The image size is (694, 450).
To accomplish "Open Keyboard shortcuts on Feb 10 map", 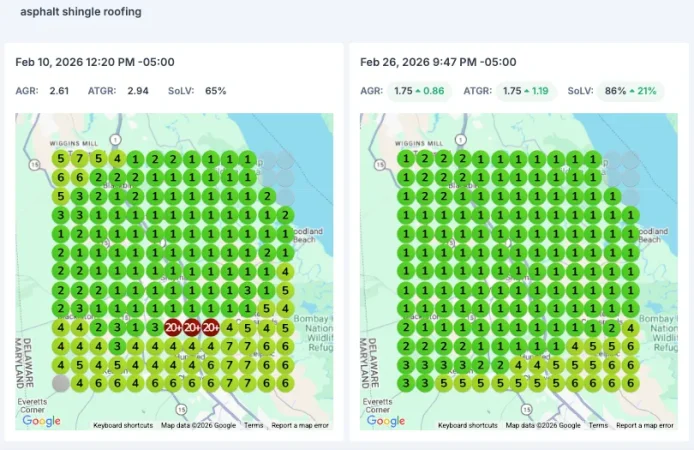I will coord(123,425).
